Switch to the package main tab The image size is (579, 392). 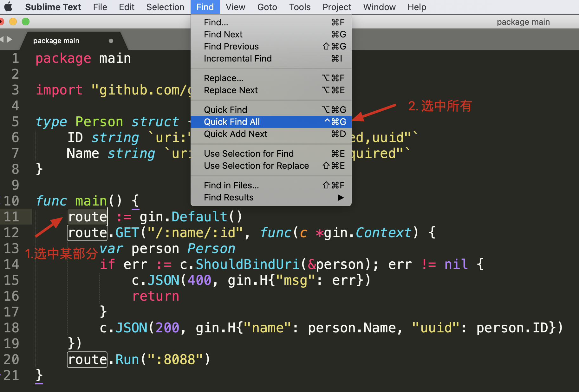coord(56,41)
